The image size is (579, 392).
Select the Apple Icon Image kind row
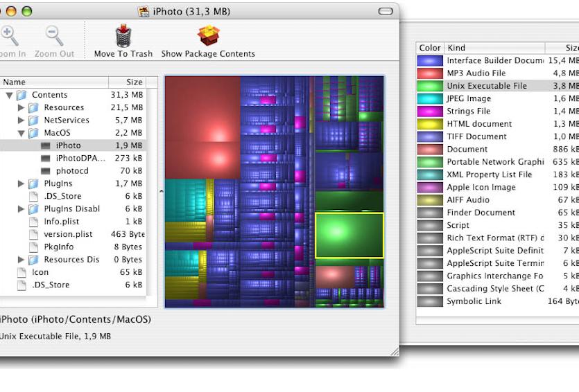pyautogui.click(x=497, y=187)
